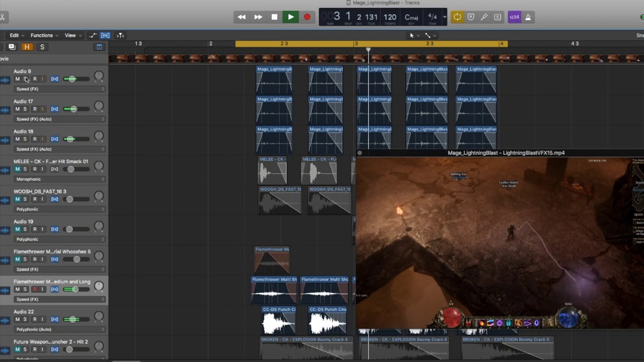Mute the Audio 9 track

coord(18,79)
